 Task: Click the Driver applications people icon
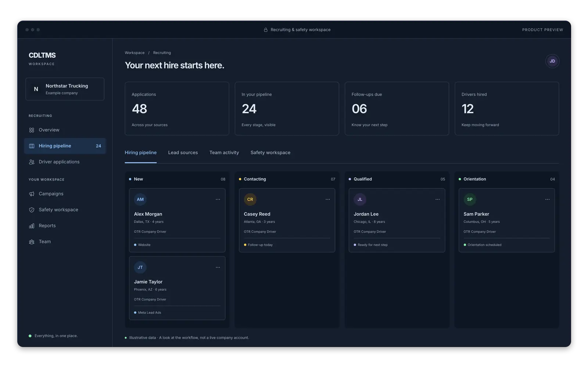(x=32, y=162)
